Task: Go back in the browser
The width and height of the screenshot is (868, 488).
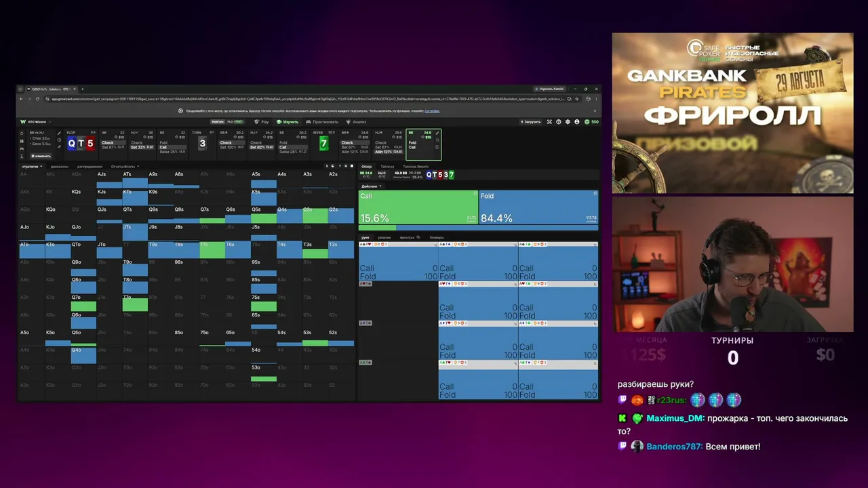Action: click(21, 99)
